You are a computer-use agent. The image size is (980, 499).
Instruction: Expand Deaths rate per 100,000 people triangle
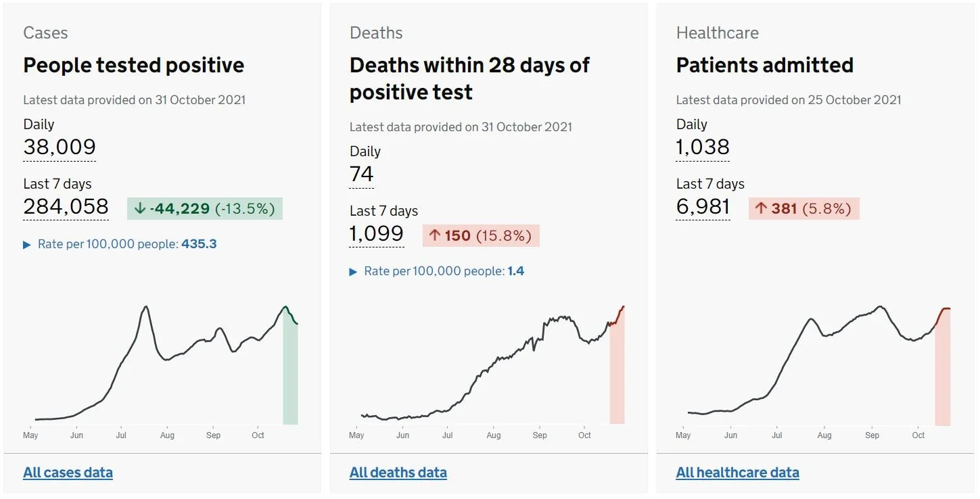tap(353, 272)
